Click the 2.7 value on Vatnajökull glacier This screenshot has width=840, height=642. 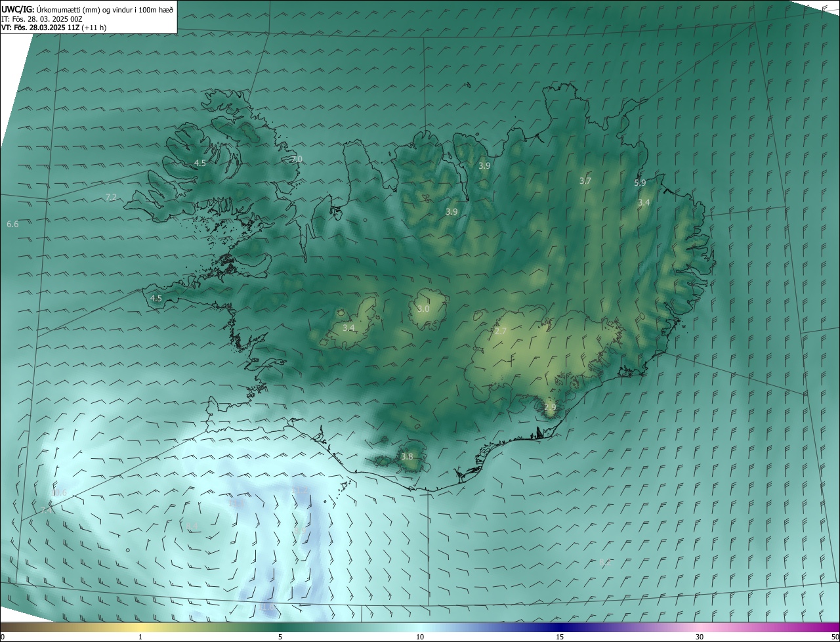[x=501, y=332]
